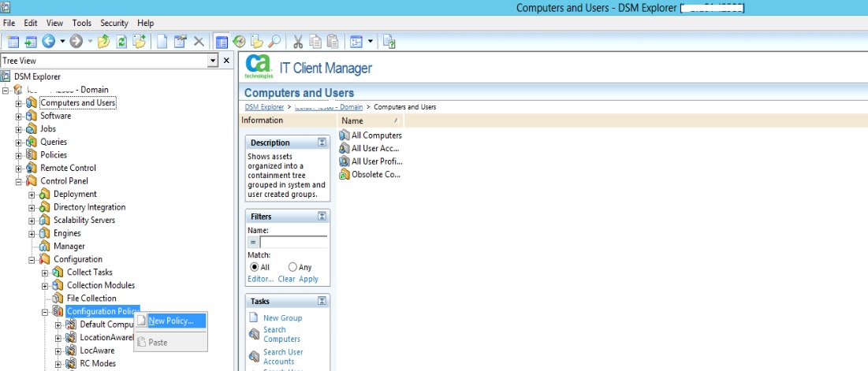868x371 pixels.
Task: Click the first window toolbar icon with star
Action: (x=13, y=42)
